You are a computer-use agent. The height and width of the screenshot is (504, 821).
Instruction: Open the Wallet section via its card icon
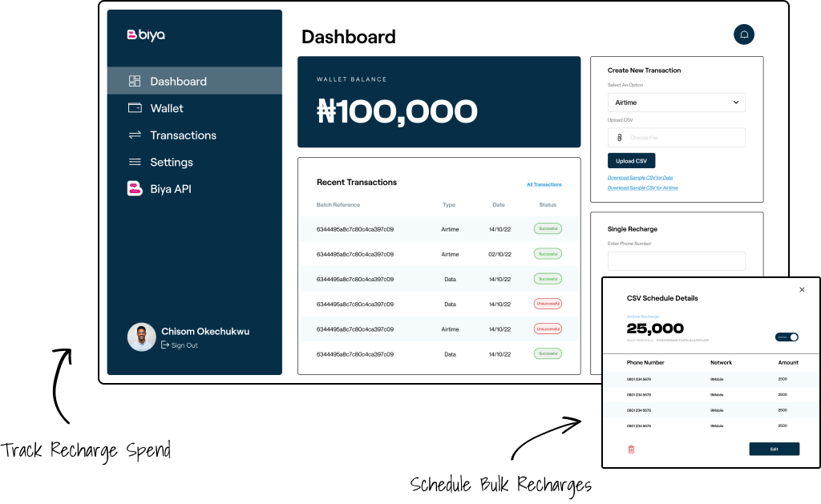[x=135, y=107]
